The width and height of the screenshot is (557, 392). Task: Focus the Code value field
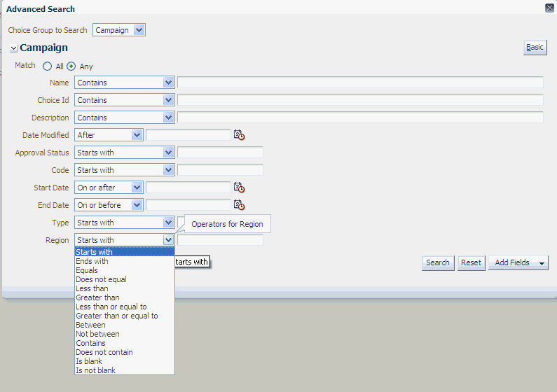[220, 170]
